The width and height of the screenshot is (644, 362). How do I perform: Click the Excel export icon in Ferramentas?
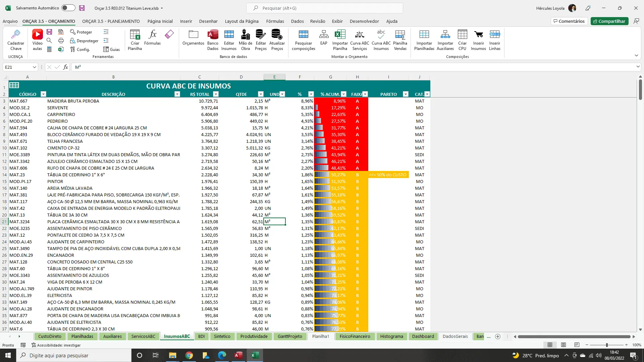tap(61, 49)
